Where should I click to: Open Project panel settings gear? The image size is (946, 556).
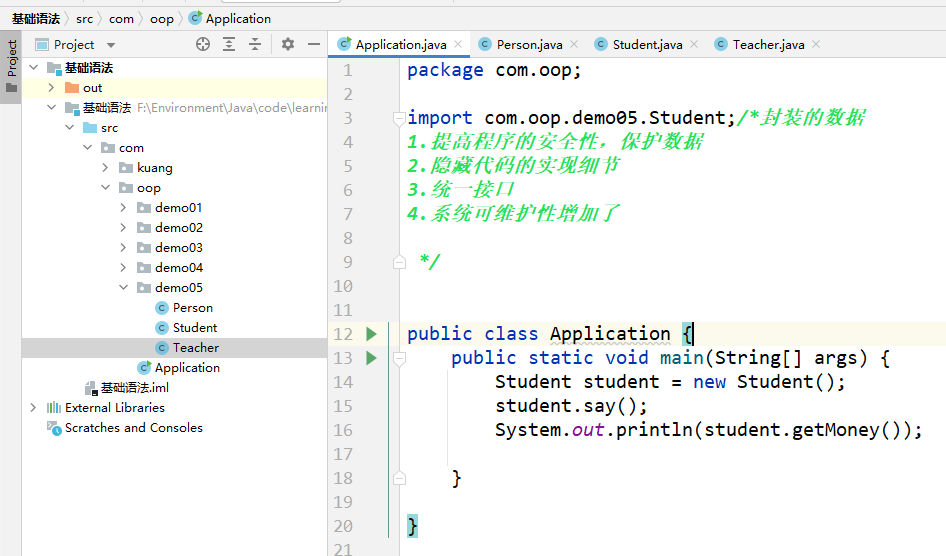click(x=288, y=44)
